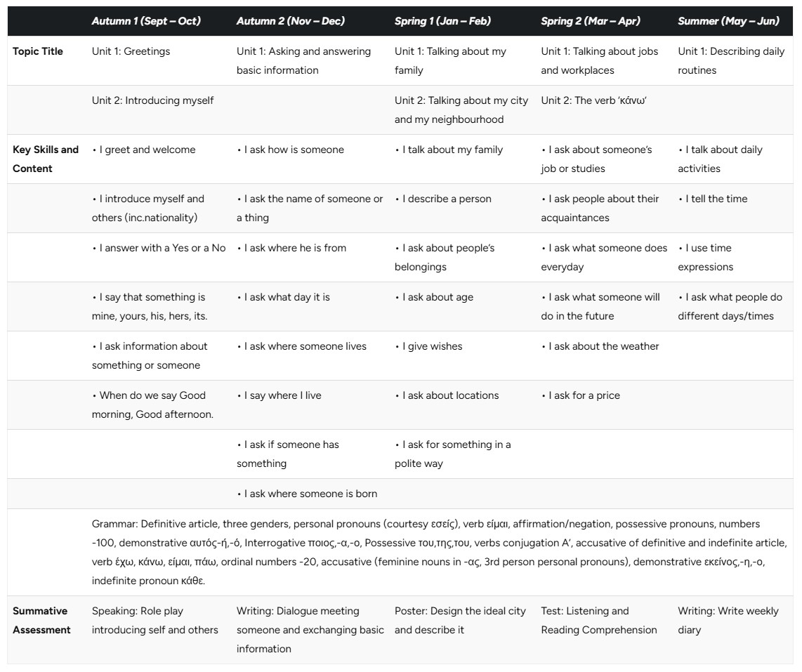This screenshot has width=802, height=672.
Task: Click the Topic Title row label
Action: pyautogui.click(x=38, y=51)
